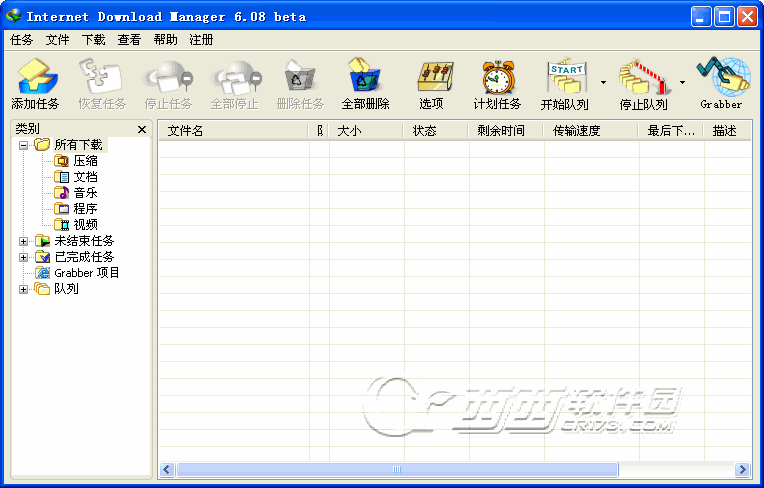Sort by the 描述 (Description) column header
764x488 pixels.
[727, 131]
